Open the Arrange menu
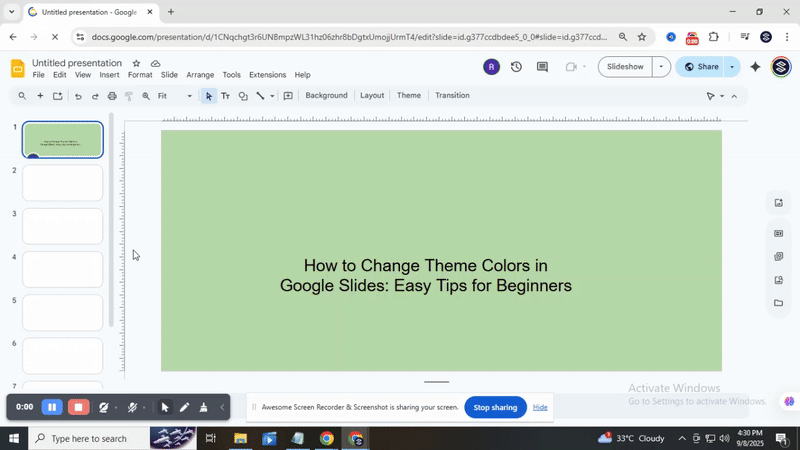 point(200,74)
